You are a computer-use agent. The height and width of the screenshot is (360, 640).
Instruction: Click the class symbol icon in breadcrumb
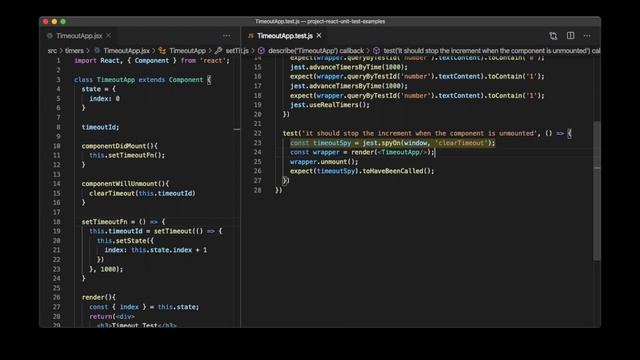pyautogui.click(x=162, y=51)
